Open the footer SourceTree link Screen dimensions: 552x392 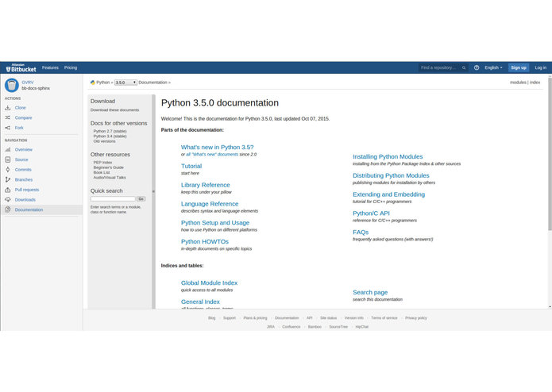(x=338, y=327)
